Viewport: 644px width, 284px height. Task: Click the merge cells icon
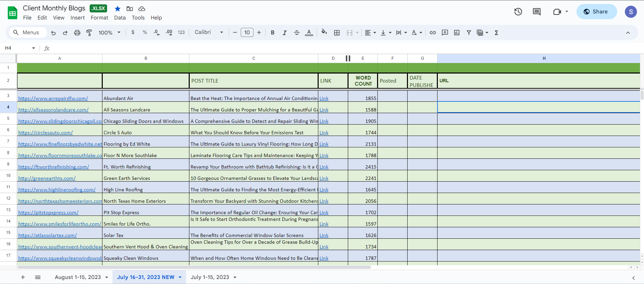point(350,33)
